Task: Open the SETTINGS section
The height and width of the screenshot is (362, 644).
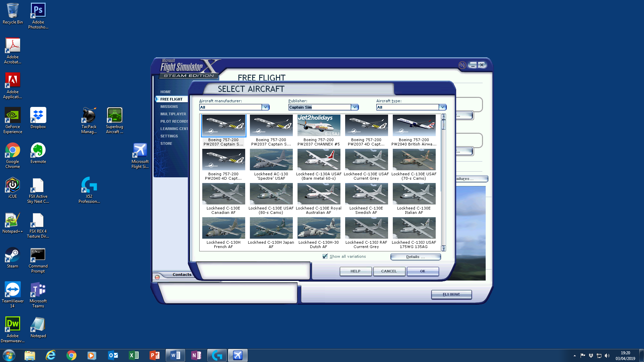Action: coord(169,136)
